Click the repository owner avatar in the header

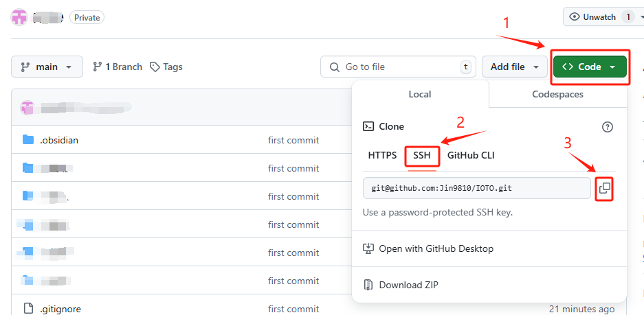pyautogui.click(x=19, y=17)
